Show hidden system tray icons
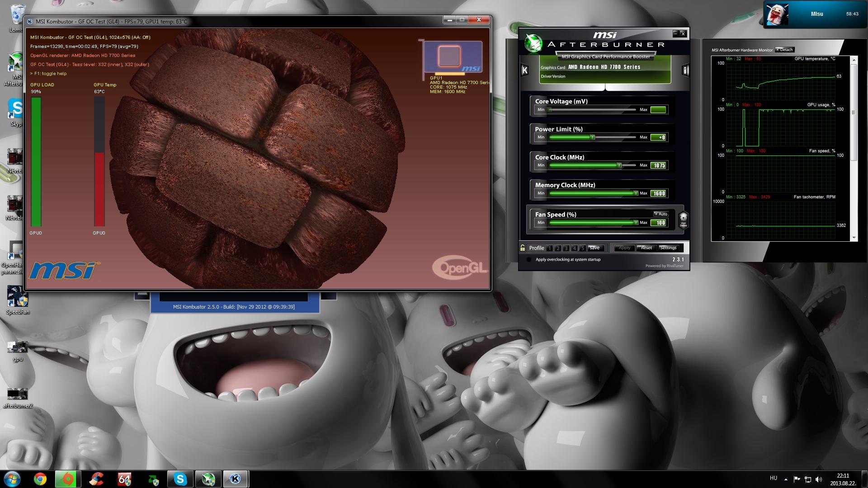Screen dimensions: 868x488 (x=786, y=479)
